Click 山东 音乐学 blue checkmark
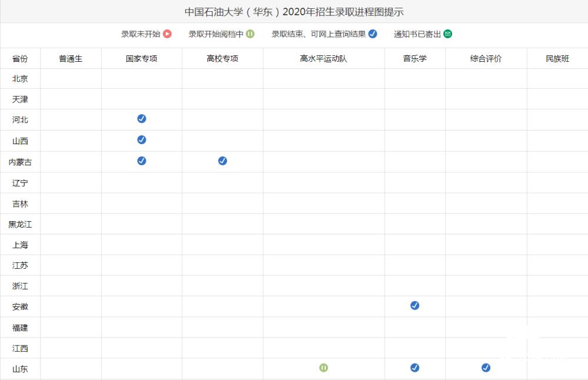This screenshot has width=588, height=380. (x=415, y=368)
